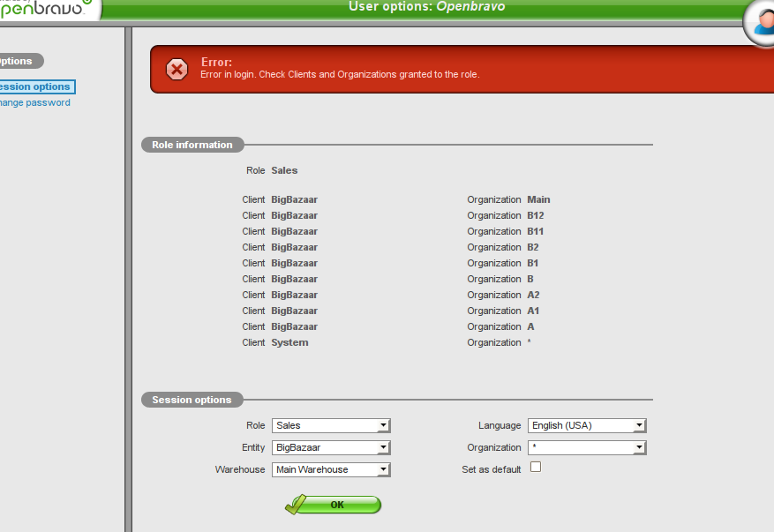Expand the Warehouse dropdown showing Main Warehouse
The width and height of the screenshot is (774, 532).
(x=331, y=469)
